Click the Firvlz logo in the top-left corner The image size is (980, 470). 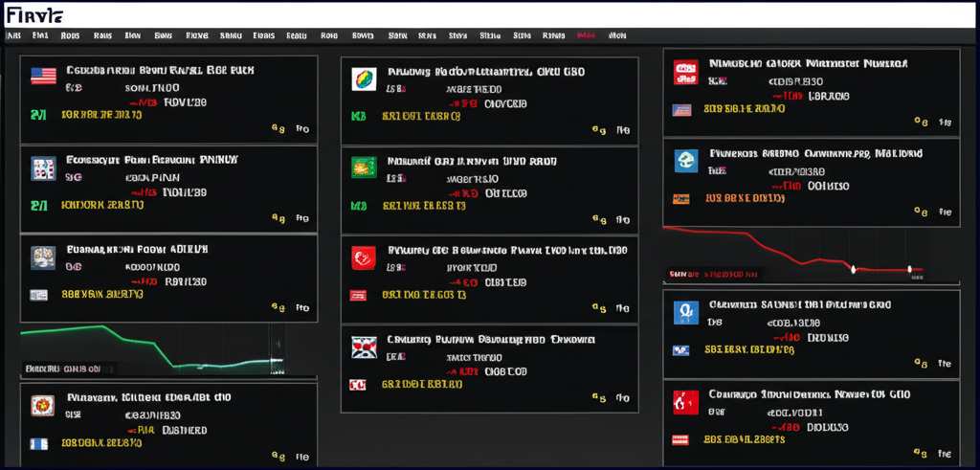coord(33,14)
